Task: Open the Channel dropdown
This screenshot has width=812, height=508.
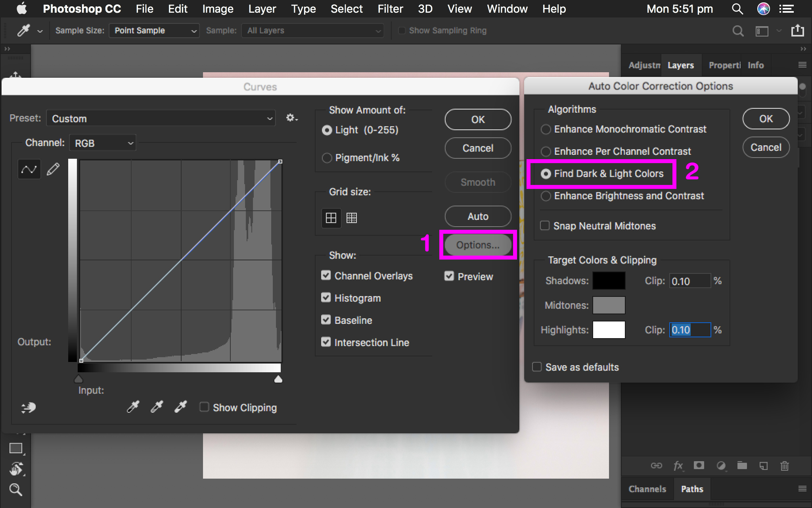Action: coord(102,142)
